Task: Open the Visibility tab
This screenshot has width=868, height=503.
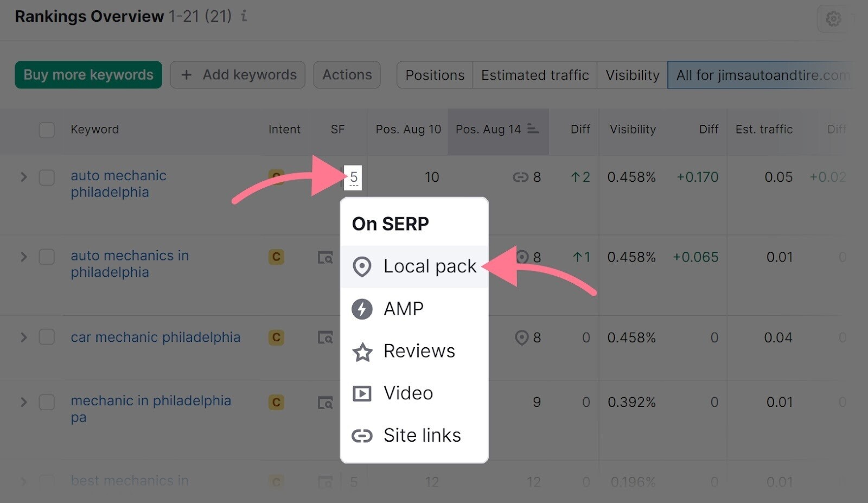Action: pyautogui.click(x=631, y=75)
